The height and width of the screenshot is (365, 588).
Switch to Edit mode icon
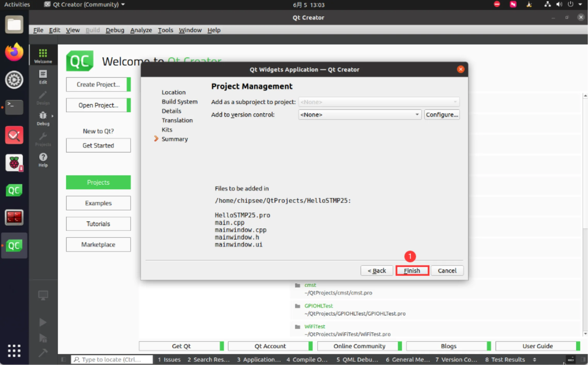coord(43,77)
